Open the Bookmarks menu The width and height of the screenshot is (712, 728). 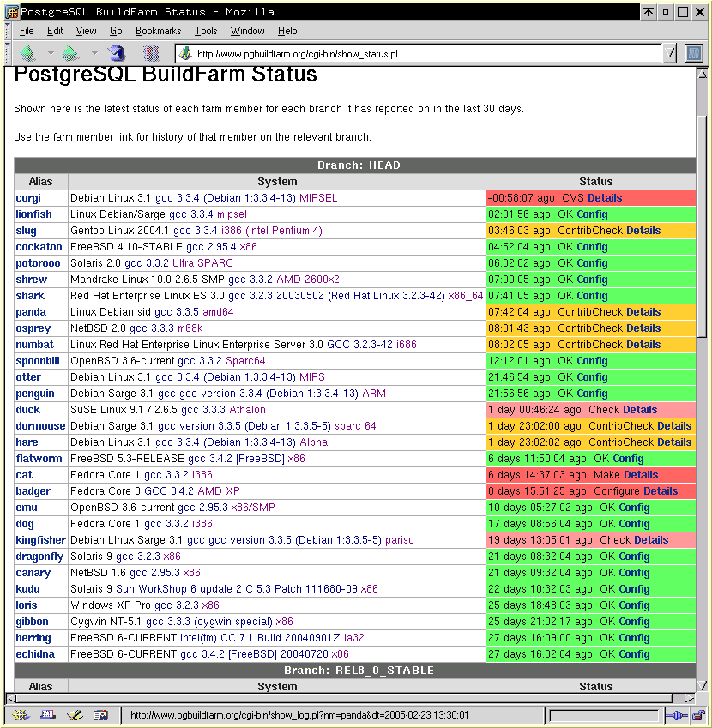coord(158,31)
